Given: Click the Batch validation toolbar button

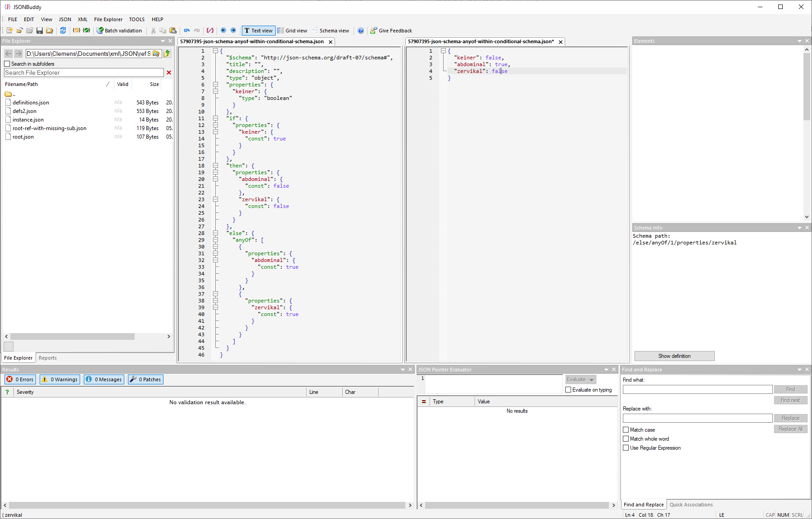Looking at the screenshot, I should 119,31.
